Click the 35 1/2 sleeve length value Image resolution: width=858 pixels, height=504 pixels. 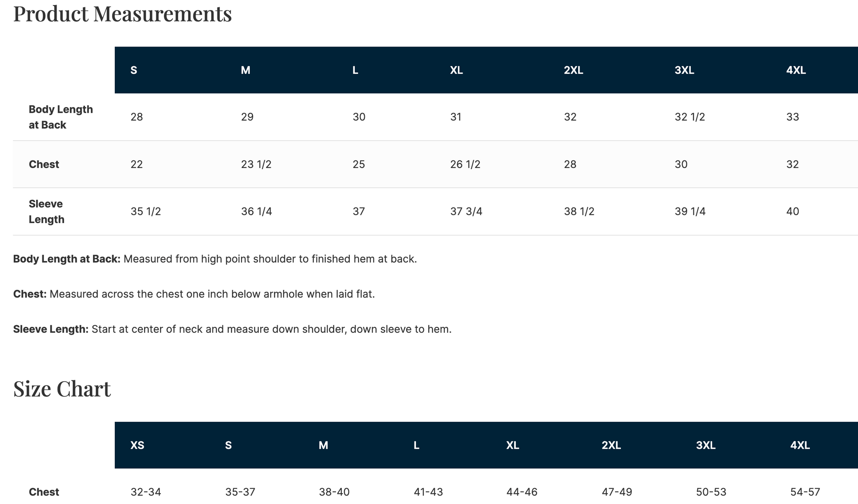146,212
